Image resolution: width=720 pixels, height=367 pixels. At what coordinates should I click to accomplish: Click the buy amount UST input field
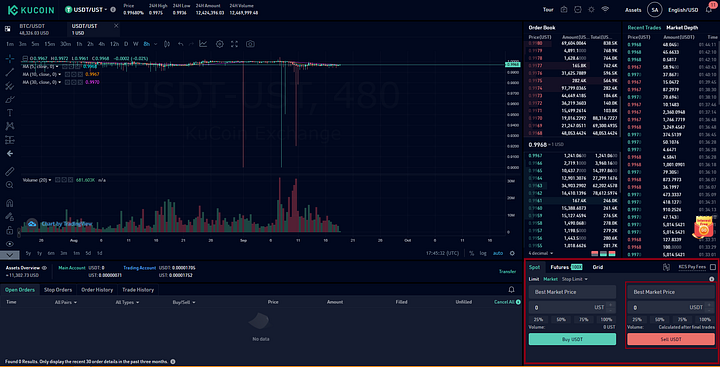pyautogui.click(x=572, y=307)
